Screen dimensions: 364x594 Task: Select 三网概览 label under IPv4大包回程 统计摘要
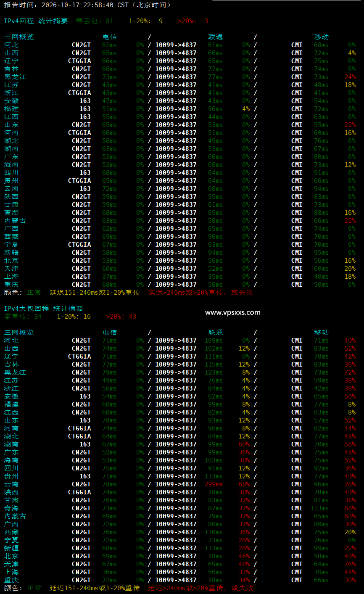pyautogui.click(x=19, y=333)
